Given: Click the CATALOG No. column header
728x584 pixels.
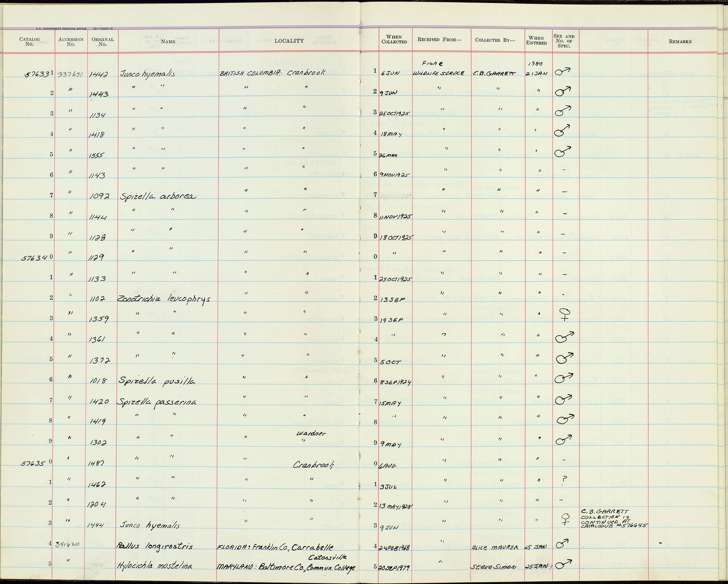Looking at the screenshot, I should pos(29,42).
